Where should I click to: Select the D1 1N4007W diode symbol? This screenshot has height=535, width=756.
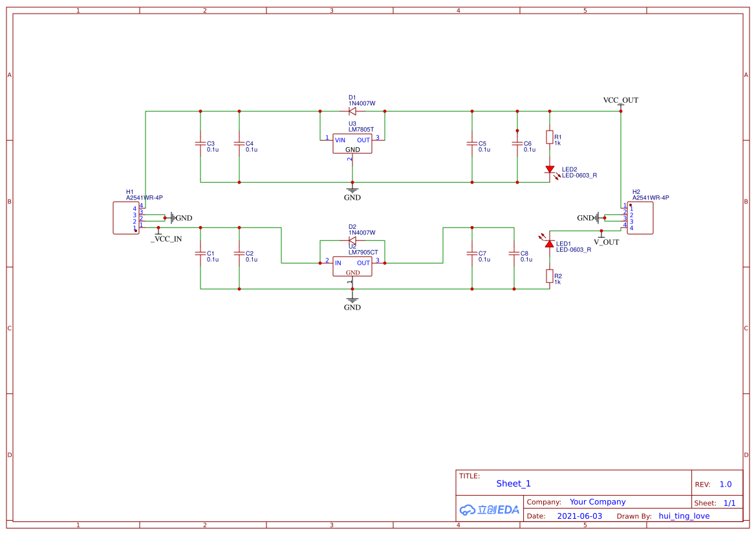352,111
